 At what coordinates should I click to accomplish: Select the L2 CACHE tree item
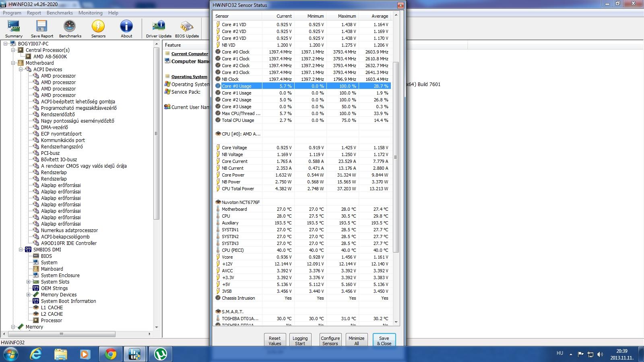click(52, 314)
